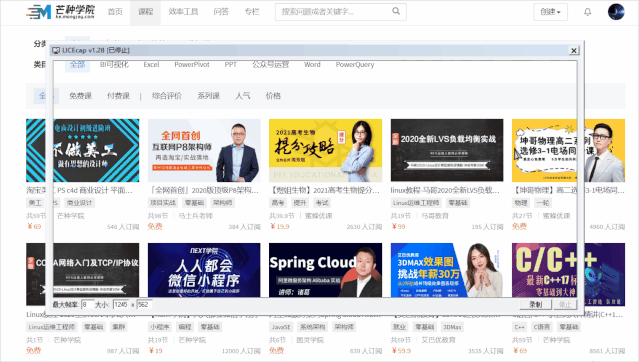Click the 3DMax tag
639x362 pixels.
click(452, 327)
